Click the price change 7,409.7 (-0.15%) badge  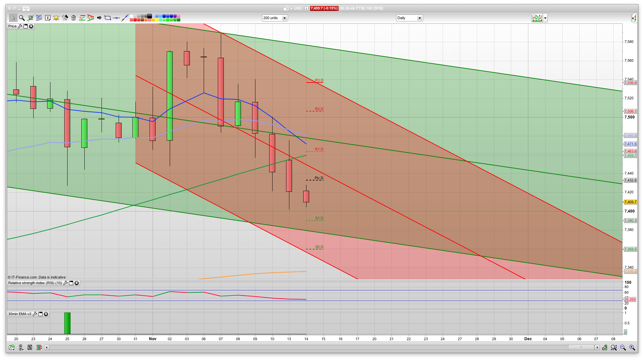[x=324, y=8]
